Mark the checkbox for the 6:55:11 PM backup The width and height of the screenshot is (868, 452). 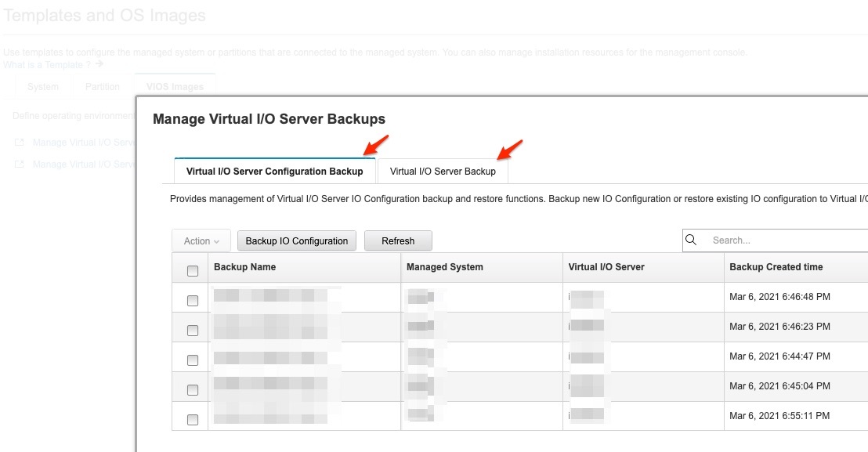pos(193,420)
